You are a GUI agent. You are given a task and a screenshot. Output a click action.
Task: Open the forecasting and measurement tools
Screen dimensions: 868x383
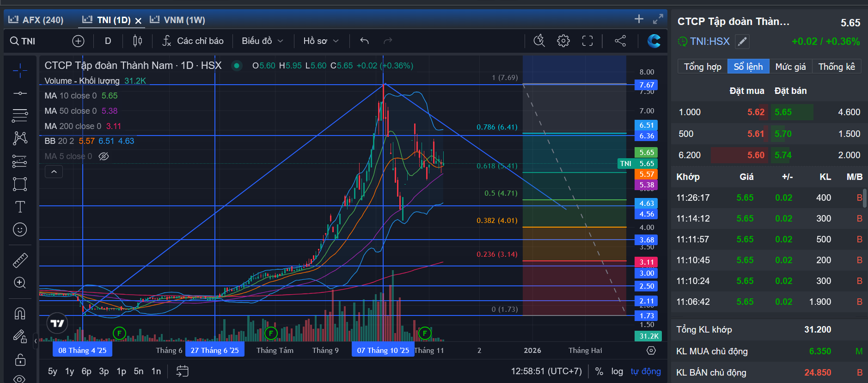[x=20, y=161]
